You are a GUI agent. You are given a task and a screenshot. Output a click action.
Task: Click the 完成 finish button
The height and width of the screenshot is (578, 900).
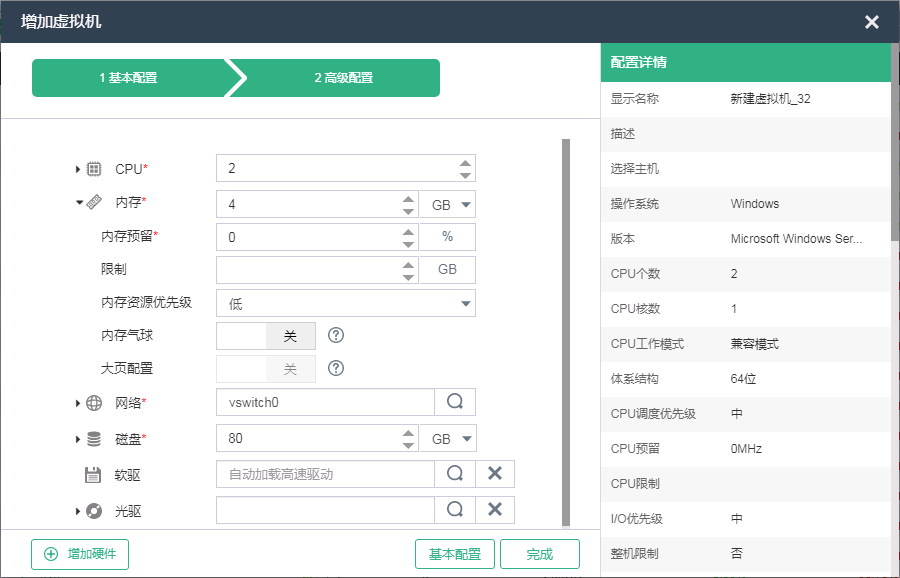pyautogui.click(x=539, y=554)
